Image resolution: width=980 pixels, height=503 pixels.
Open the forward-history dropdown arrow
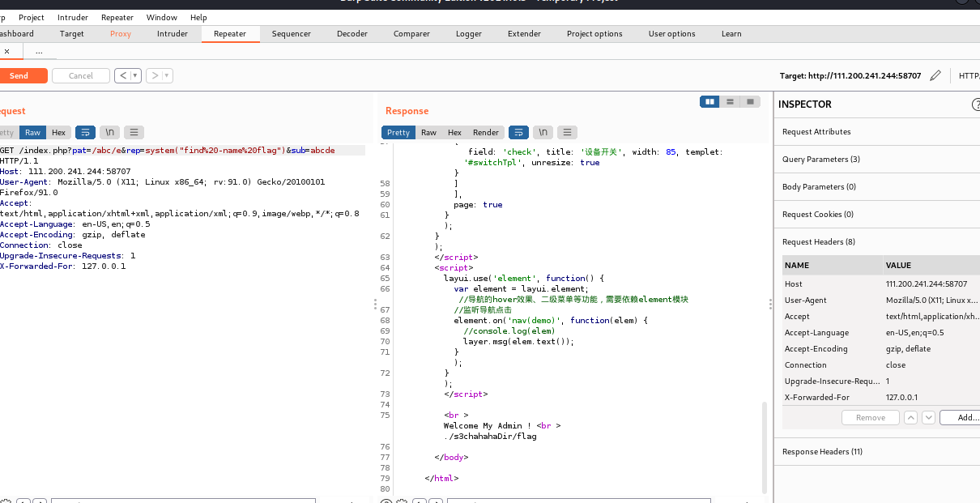pos(167,75)
